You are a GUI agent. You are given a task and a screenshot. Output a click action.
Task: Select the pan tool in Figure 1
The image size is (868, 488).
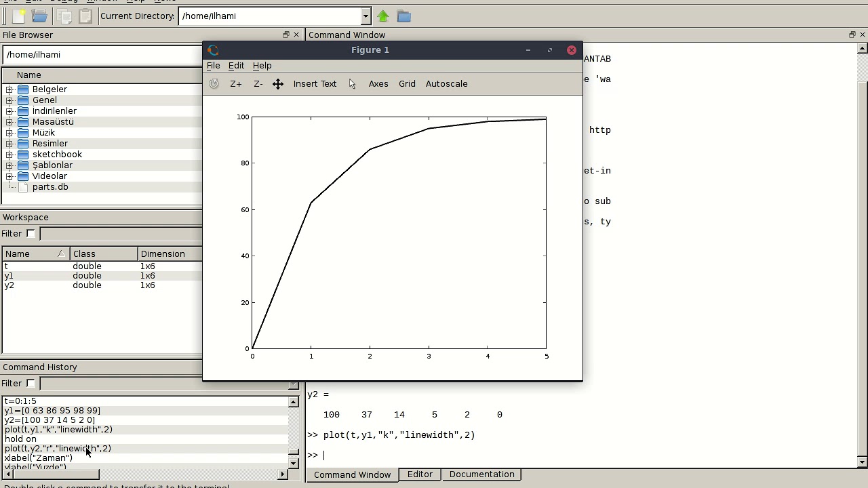click(278, 83)
